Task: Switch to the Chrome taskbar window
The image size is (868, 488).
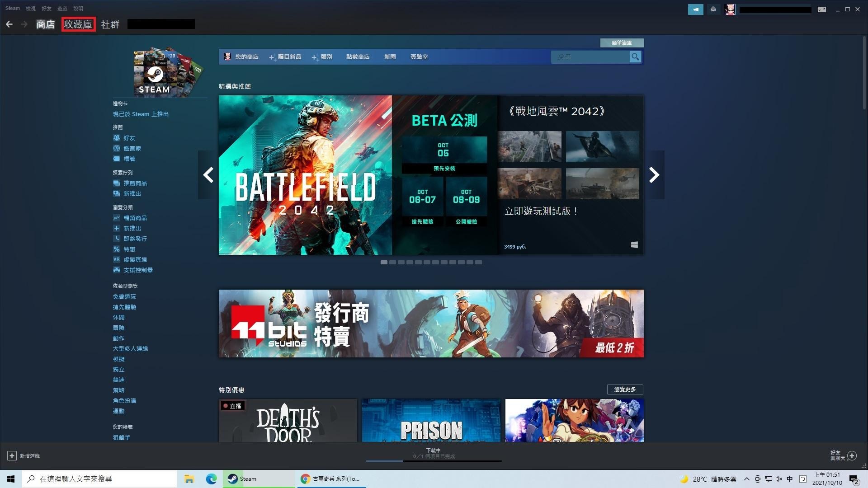Action: 331,479
